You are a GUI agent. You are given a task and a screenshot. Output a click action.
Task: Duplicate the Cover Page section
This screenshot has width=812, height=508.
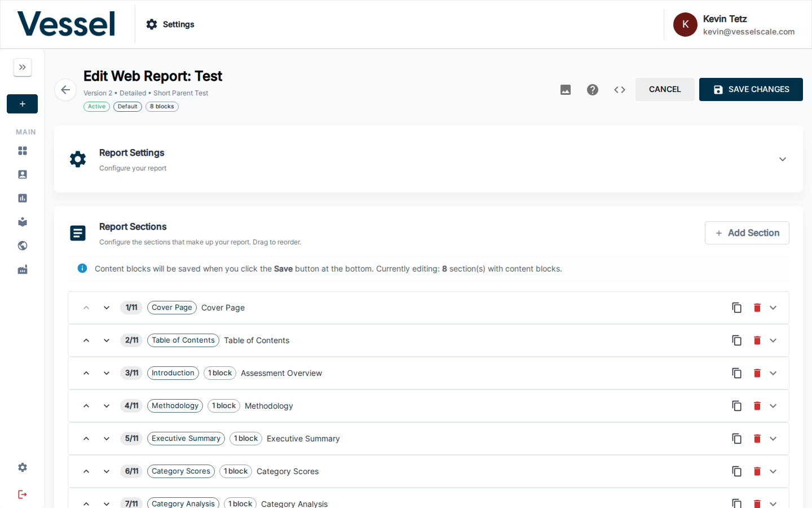(737, 308)
